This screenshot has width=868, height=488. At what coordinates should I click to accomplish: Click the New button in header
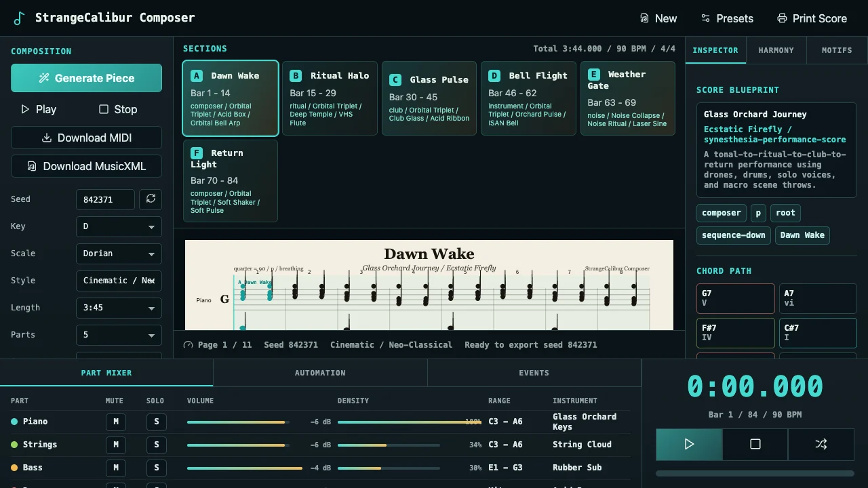pos(658,18)
